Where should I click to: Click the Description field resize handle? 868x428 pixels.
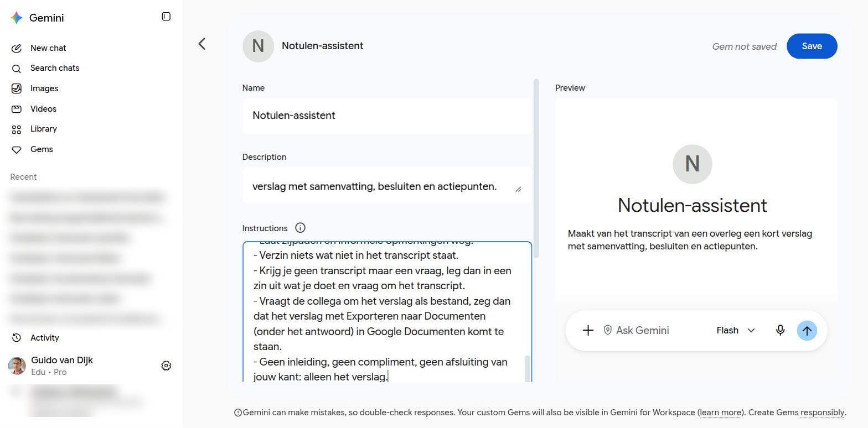[x=518, y=189]
